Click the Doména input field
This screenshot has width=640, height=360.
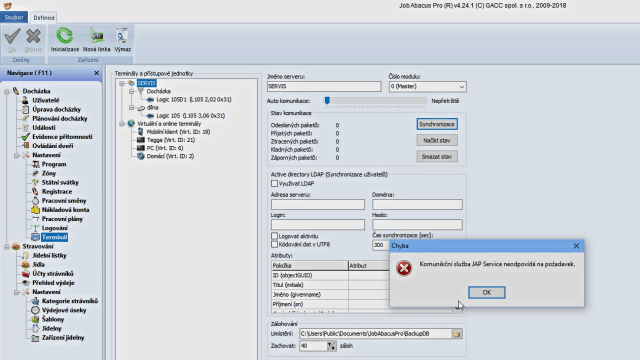point(417,204)
